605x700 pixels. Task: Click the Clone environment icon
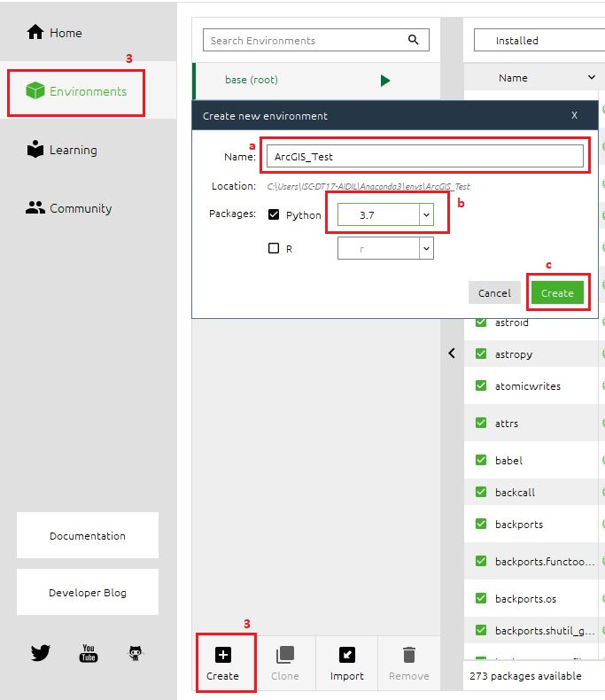pos(285,655)
